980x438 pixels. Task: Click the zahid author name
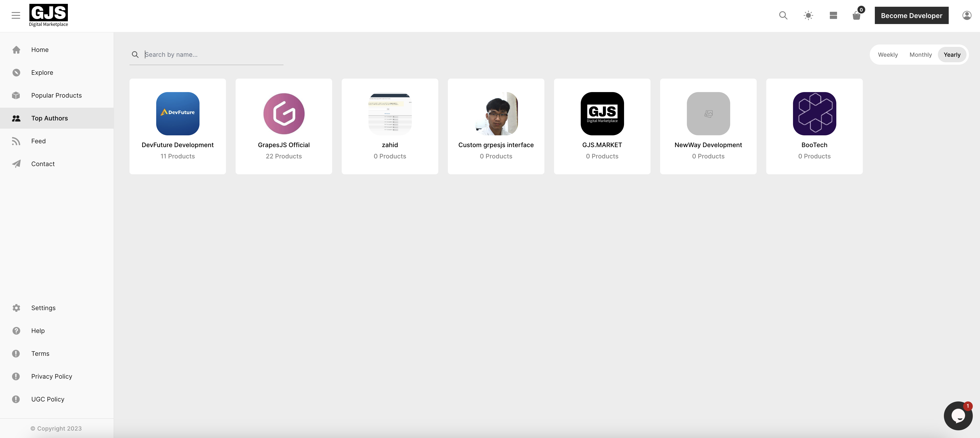390,145
